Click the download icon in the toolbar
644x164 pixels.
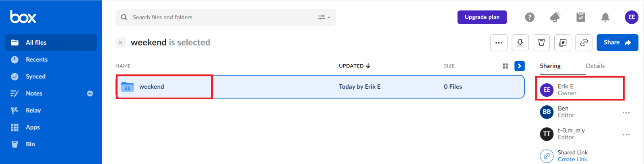point(520,43)
